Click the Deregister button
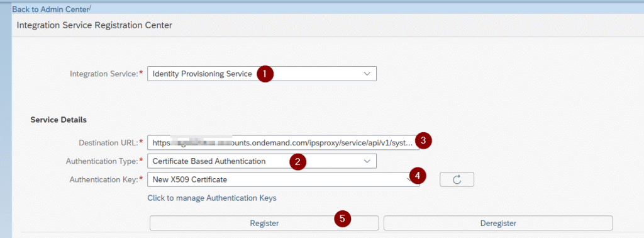The image size is (644, 238). pos(498,223)
